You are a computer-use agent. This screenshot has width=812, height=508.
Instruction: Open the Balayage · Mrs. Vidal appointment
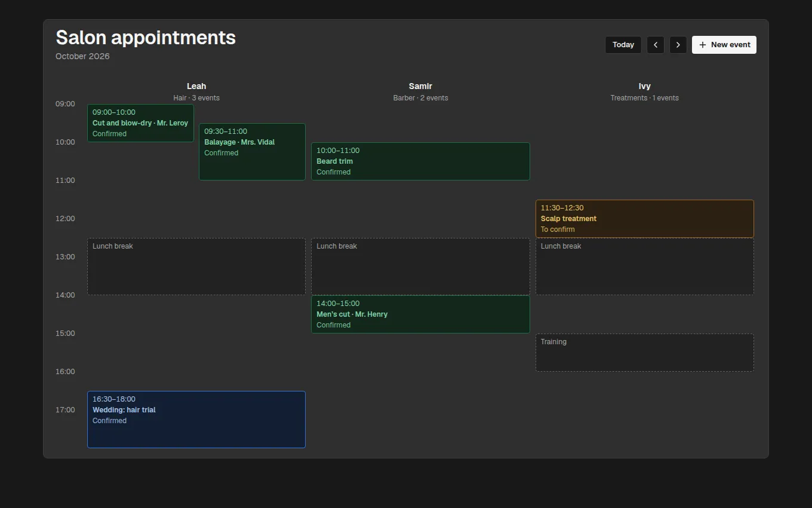tap(252, 152)
